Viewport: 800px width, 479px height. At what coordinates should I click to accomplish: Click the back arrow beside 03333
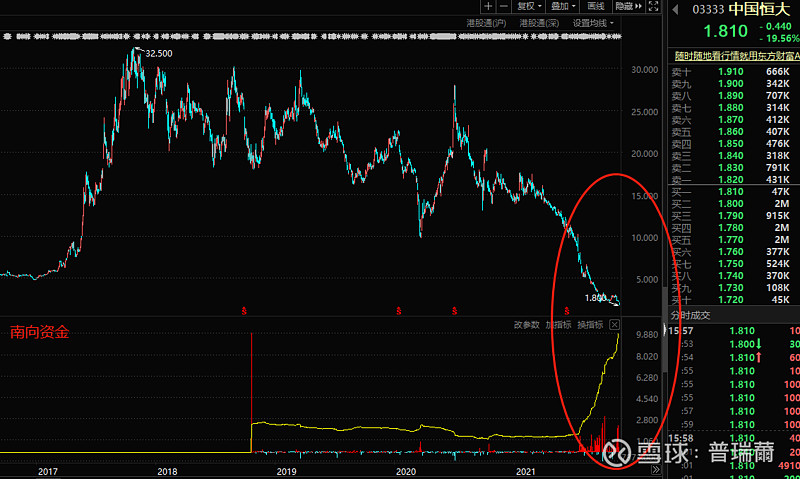pos(675,9)
